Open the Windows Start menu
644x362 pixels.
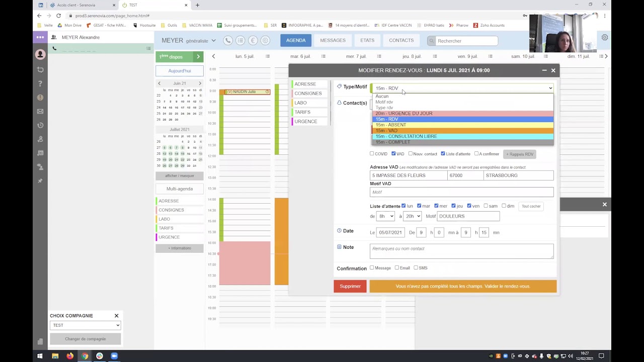(40, 356)
